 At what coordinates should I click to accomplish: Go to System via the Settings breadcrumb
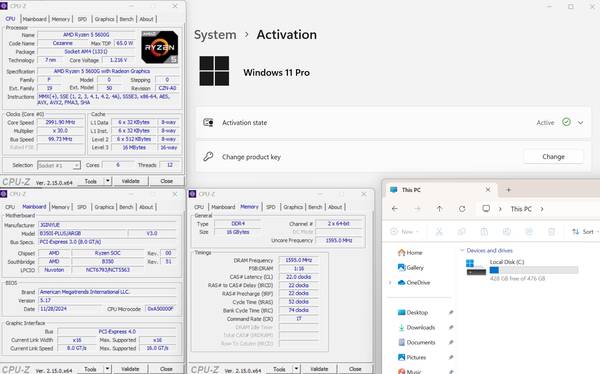point(215,34)
